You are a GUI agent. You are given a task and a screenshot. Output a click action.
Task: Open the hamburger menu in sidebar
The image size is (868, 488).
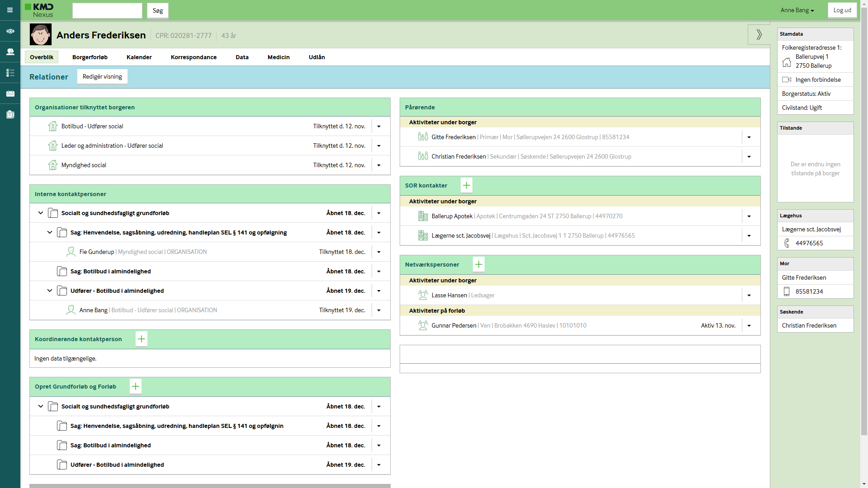(x=10, y=10)
